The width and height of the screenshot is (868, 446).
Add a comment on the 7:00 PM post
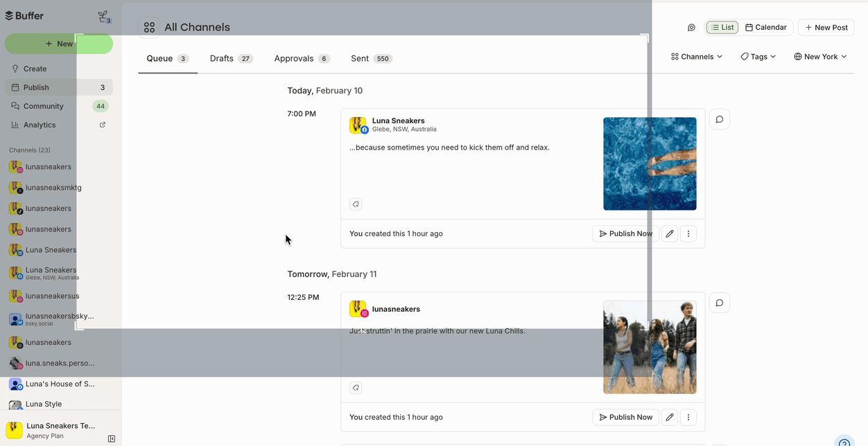pos(720,119)
